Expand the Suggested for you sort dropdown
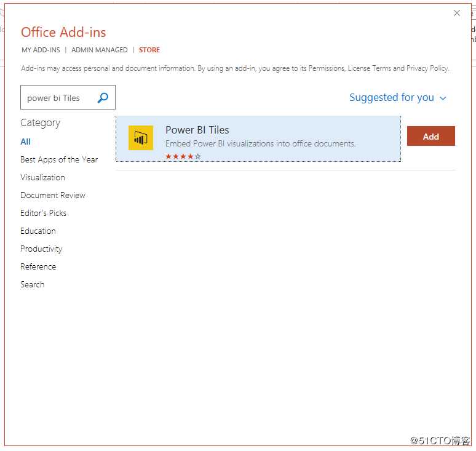 tap(398, 98)
